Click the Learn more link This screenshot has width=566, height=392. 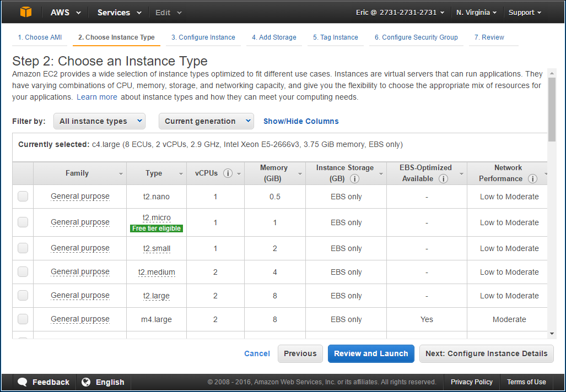[x=97, y=97]
